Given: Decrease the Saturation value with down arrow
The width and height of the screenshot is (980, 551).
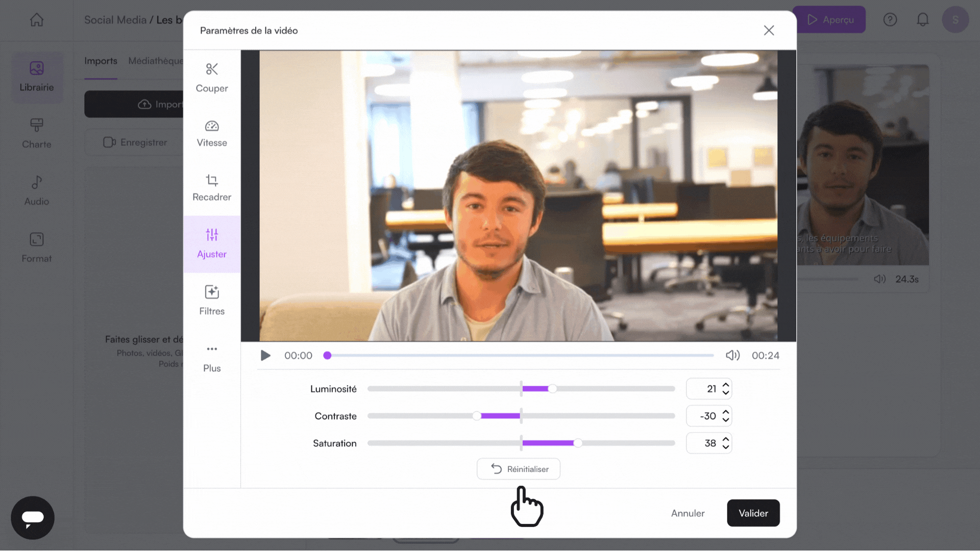Looking at the screenshot, I should click(x=726, y=447).
